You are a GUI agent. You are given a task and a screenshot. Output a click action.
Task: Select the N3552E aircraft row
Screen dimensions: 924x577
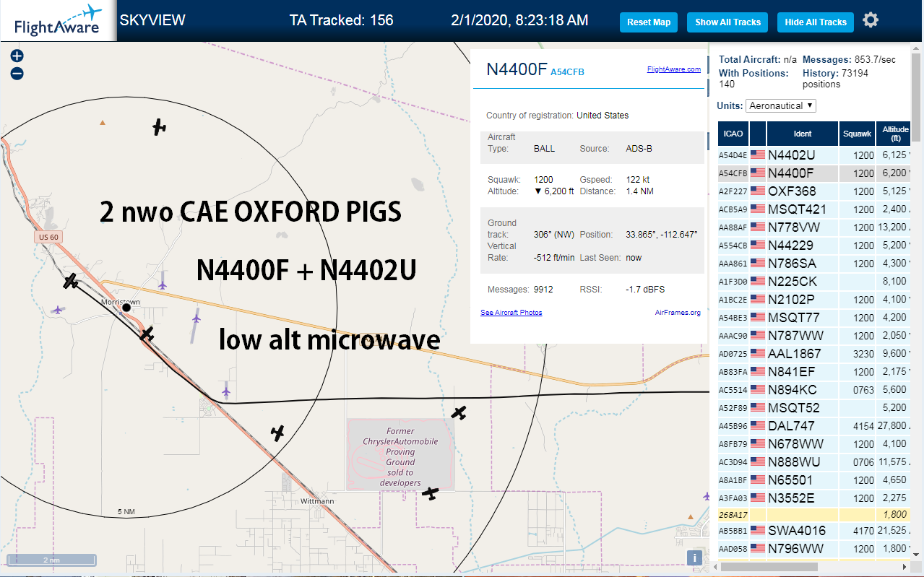point(814,498)
